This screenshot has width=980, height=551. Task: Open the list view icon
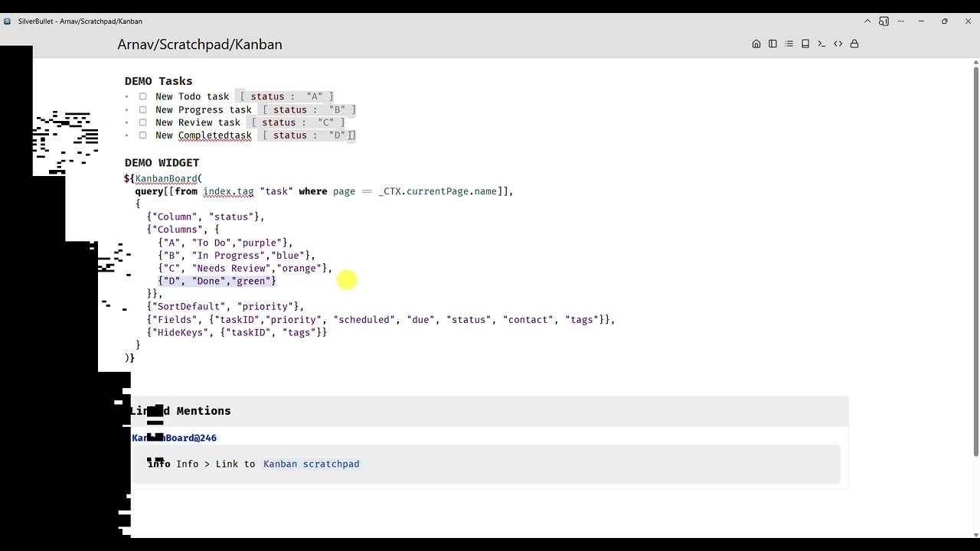(x=789, y=44)
